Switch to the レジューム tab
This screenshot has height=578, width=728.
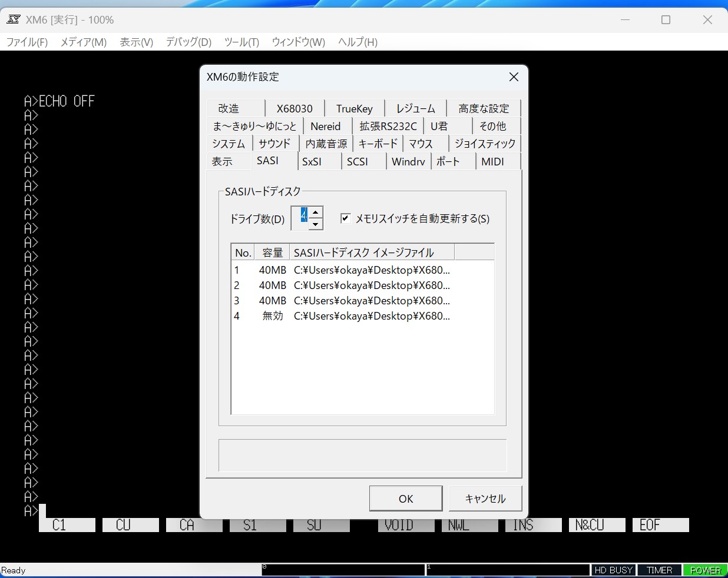tap(415, 108)
